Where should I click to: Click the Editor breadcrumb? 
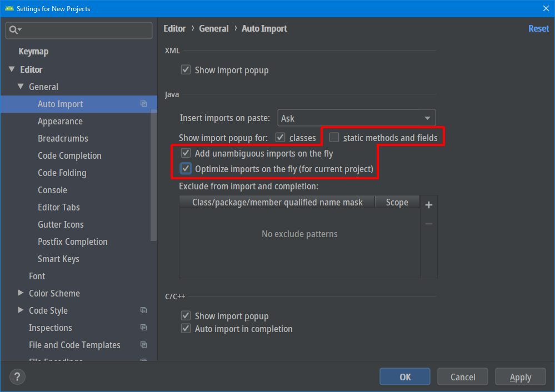pyautogui.click(x=174, y=28)
